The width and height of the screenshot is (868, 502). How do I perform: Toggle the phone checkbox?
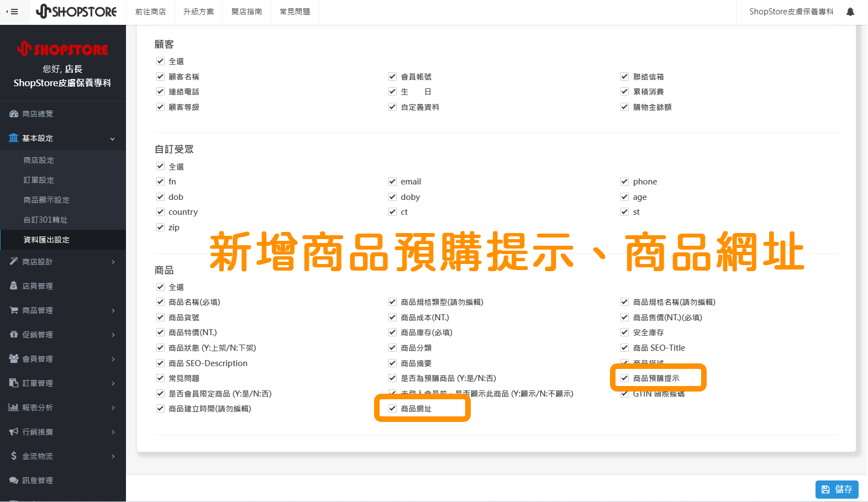pos(624,182)
